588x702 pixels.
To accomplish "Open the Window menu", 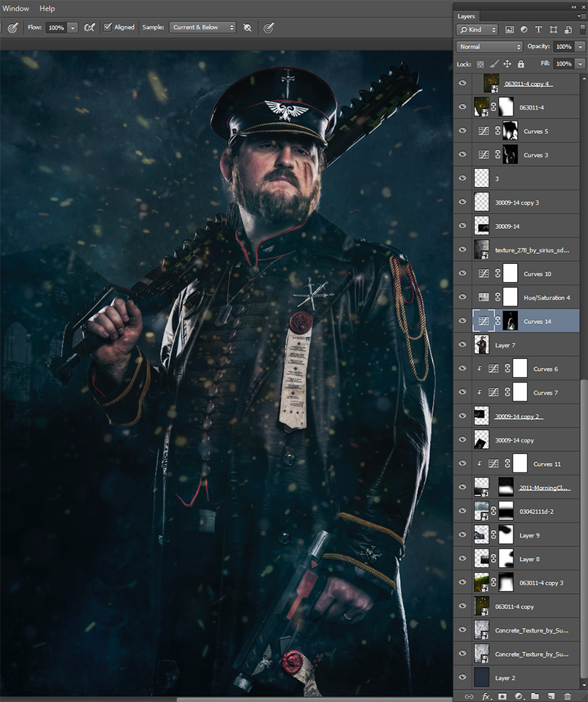I will (15, 8).
